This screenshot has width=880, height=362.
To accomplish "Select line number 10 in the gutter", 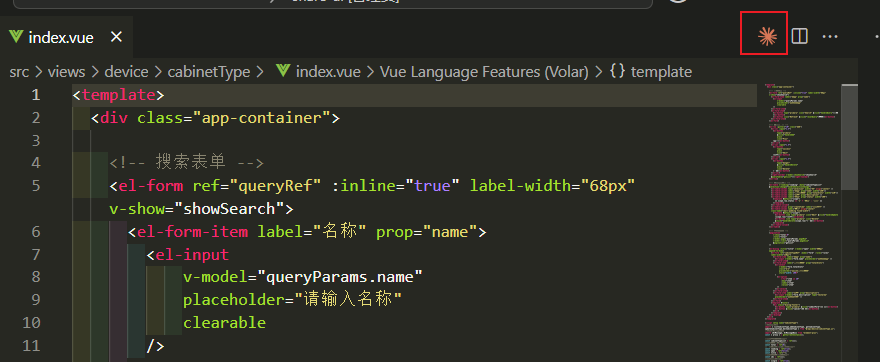I will 31,323.
